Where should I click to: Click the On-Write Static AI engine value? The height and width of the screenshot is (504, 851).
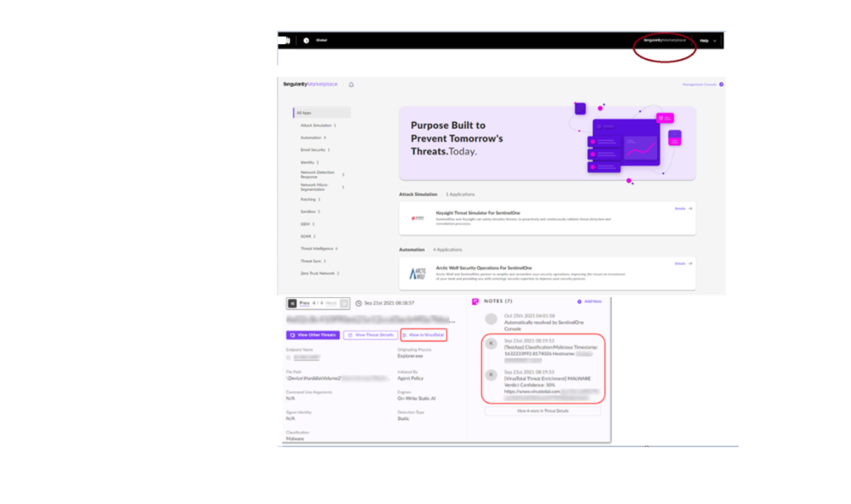tap(416, 399)
